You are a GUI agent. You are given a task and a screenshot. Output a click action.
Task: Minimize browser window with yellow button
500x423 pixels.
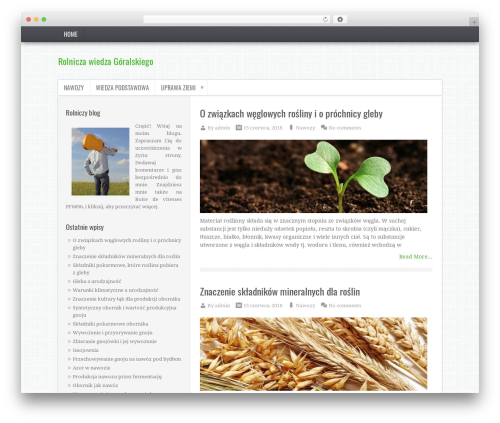36,19
